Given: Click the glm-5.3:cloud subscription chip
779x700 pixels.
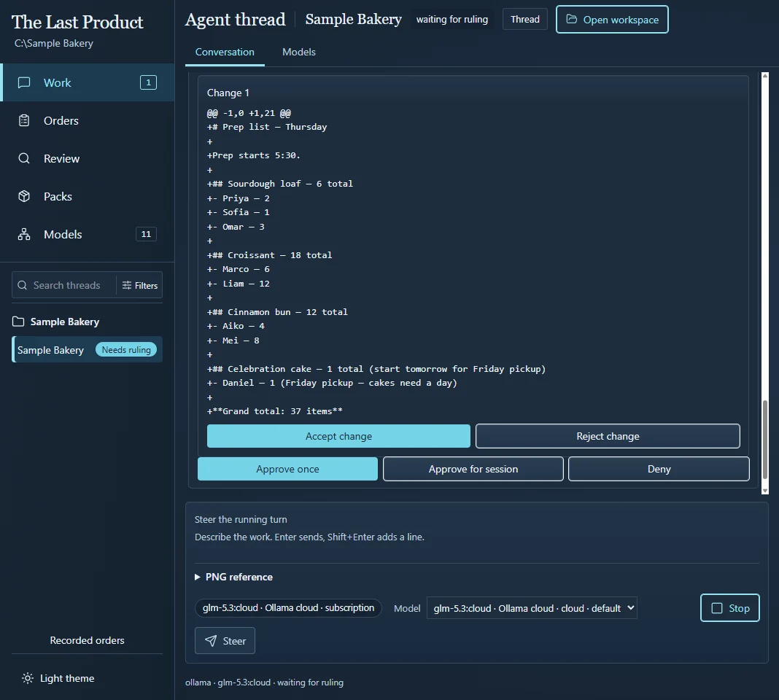Looking at the screenshot, I should coord(288,607).
